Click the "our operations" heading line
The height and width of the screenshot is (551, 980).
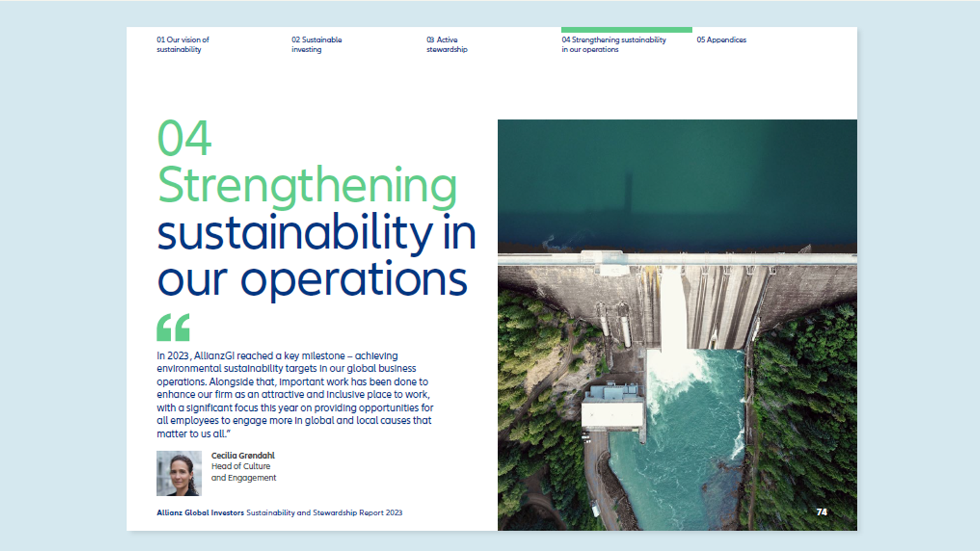click(312, 279)
